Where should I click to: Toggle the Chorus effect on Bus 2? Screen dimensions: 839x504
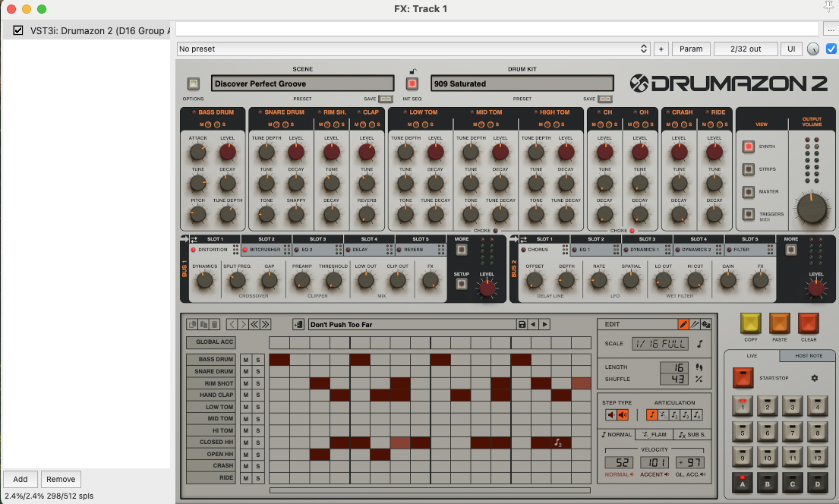tap(523, 250)
